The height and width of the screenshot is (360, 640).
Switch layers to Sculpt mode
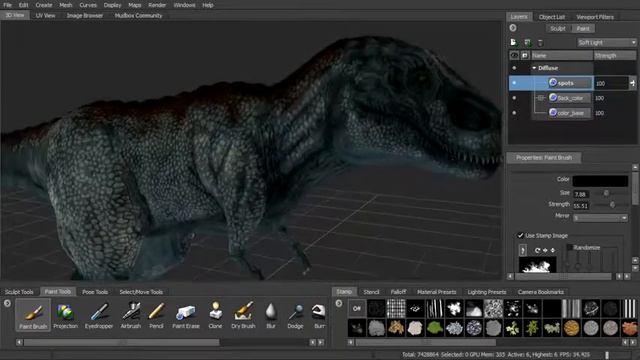point(558,29)
